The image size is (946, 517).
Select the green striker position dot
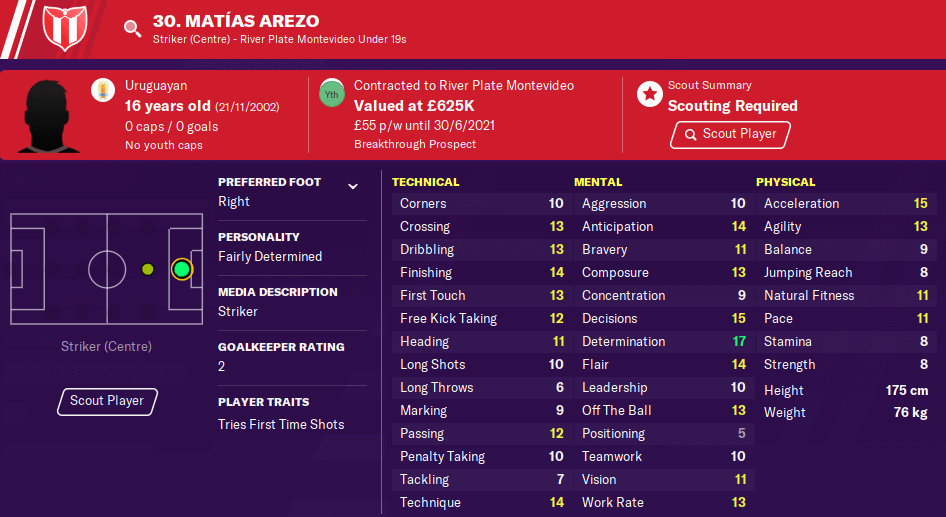tap(182, 269)
